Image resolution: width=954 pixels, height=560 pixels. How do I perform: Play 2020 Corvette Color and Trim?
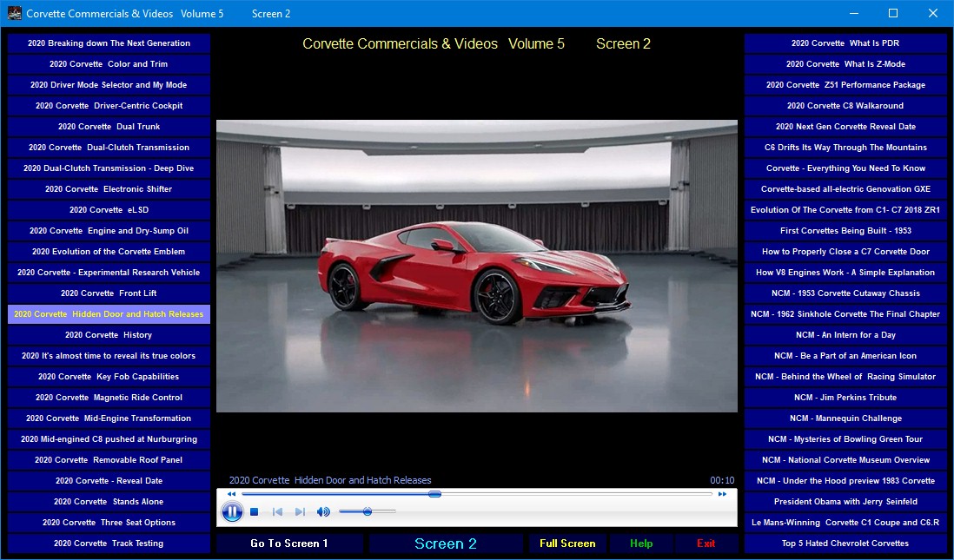109,64
